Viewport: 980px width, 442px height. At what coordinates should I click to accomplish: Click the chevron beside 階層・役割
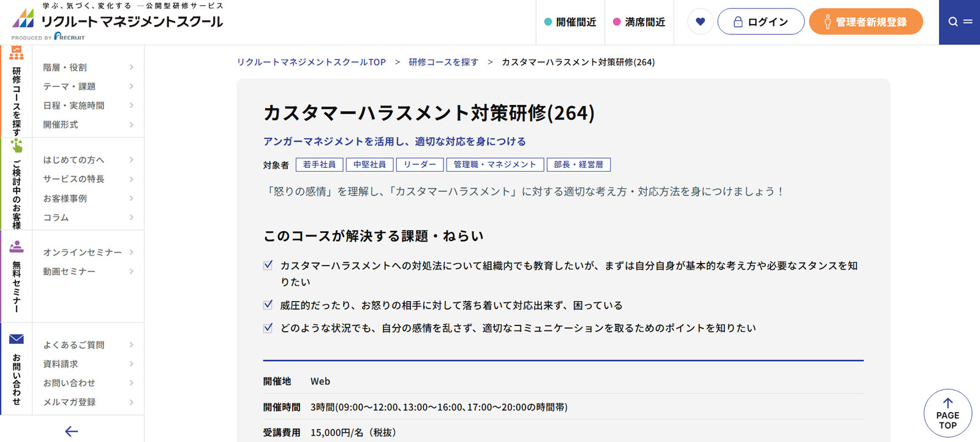(132, 67)
